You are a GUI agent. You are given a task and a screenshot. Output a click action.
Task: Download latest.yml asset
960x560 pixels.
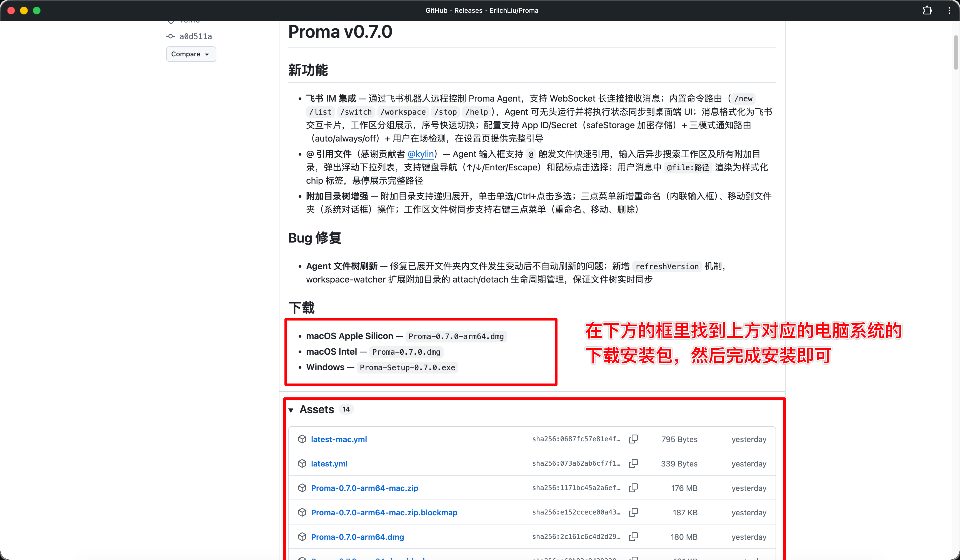tap(329, 463)
